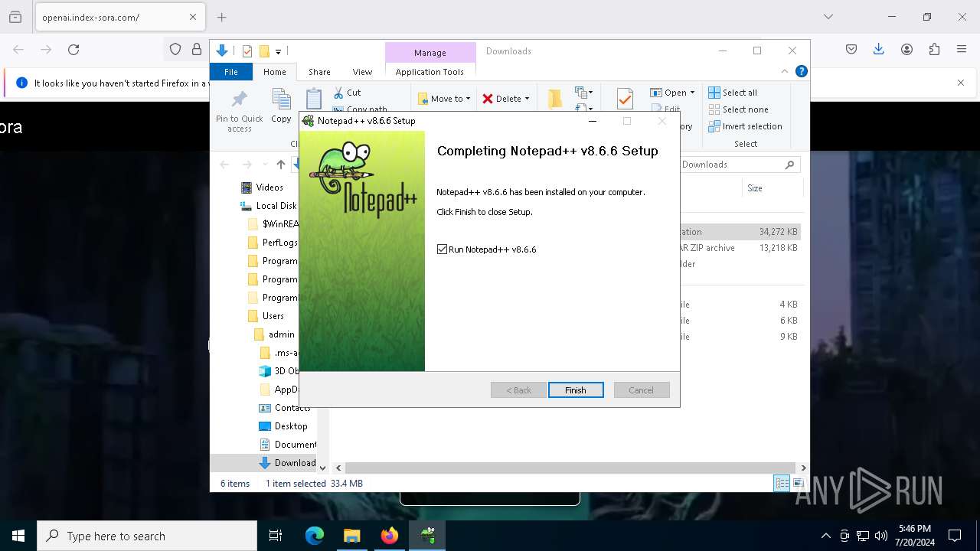Open Explorer recent locations dropdown

265,165
